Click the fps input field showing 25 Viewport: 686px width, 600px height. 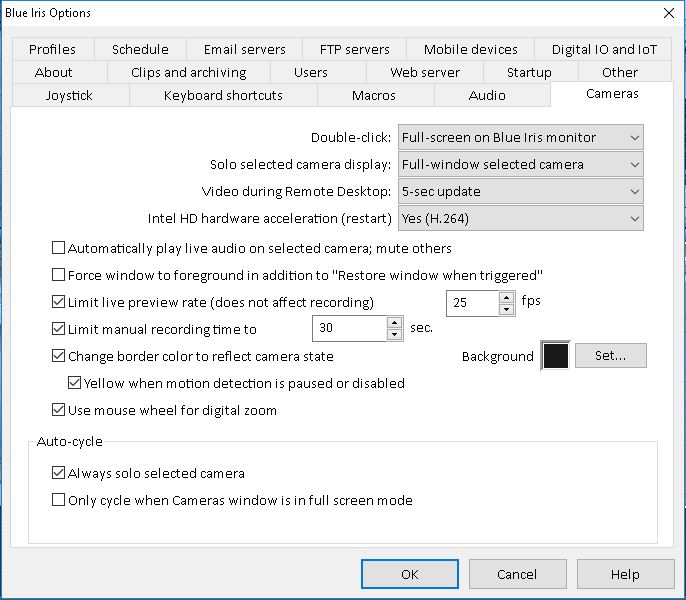tap(473, 303)
